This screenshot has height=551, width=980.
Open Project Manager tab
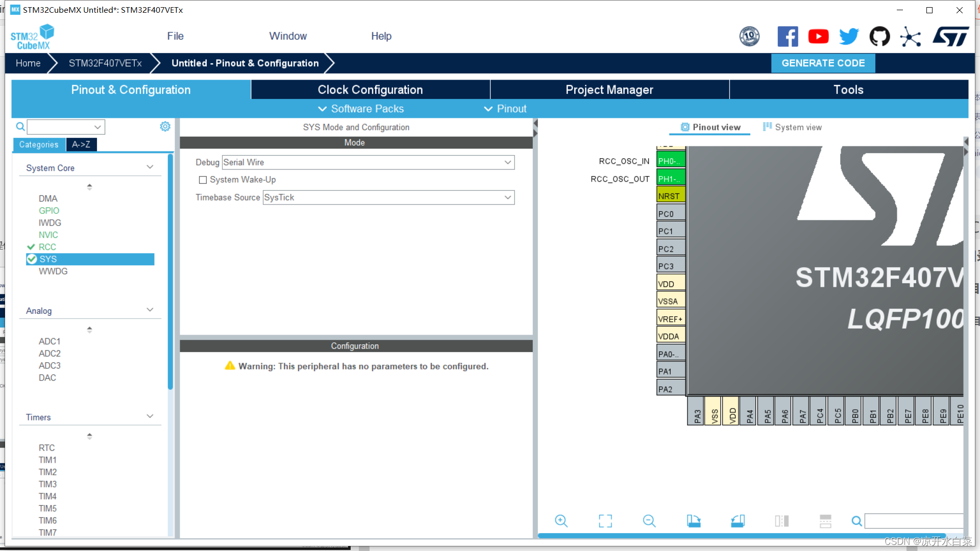point(609,89)
